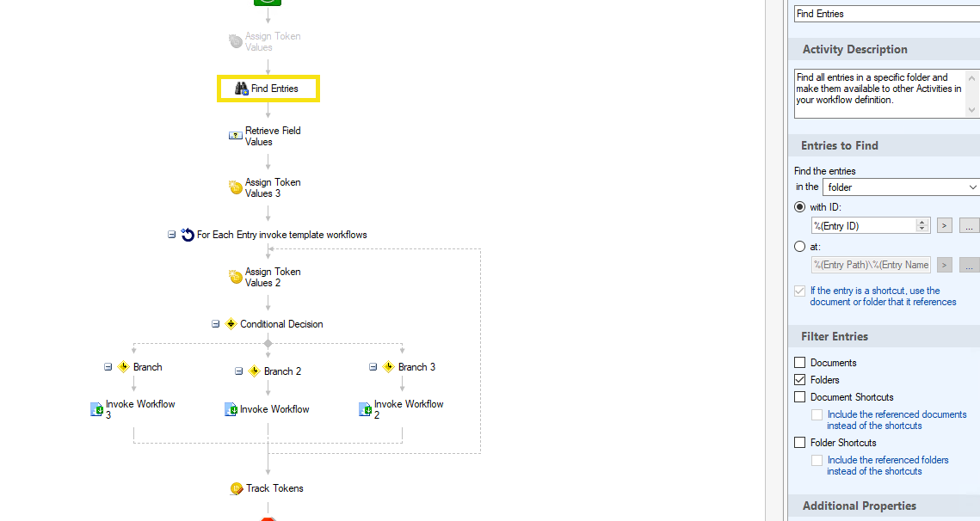Select the 'at' path radio button
Viewport: 980px width, 521px height.
click(799, 247)
